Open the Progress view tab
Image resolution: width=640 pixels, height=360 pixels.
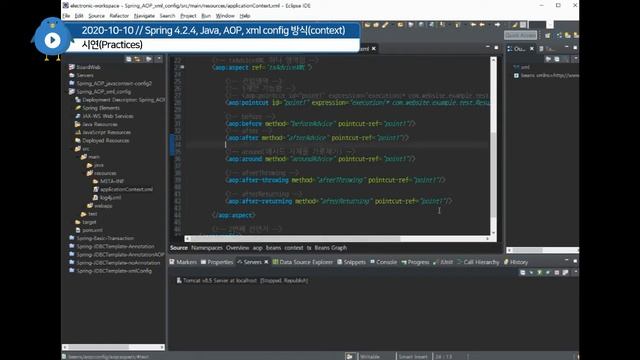[415, 262]
